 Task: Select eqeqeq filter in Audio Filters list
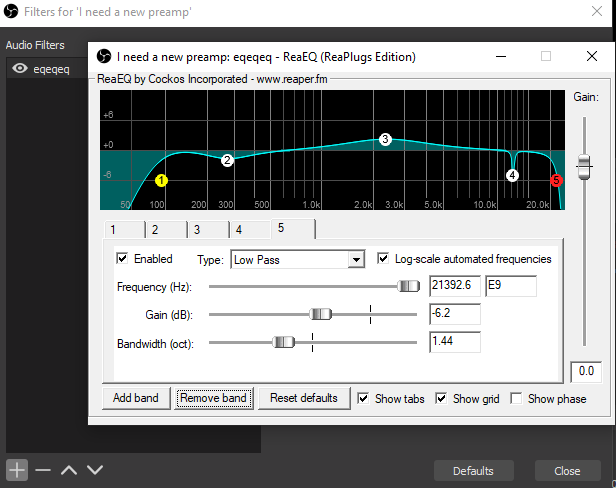(47, 69)
